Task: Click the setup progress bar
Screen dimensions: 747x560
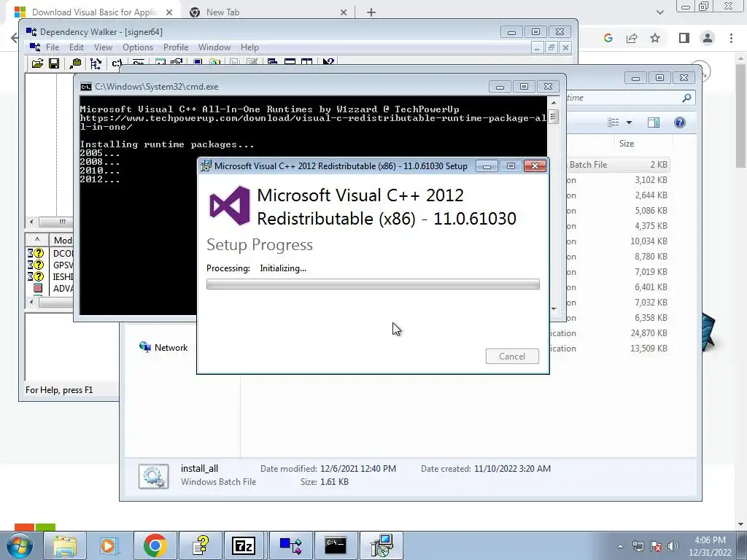Action: point(373,284)
